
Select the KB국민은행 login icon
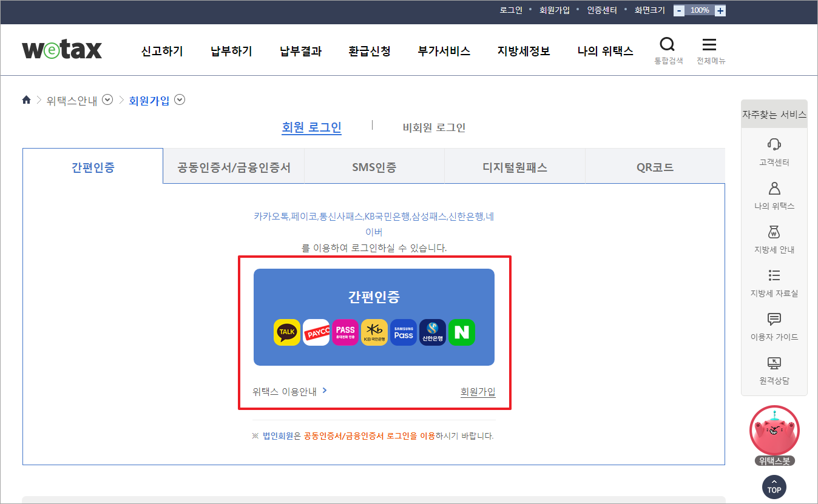374,332
